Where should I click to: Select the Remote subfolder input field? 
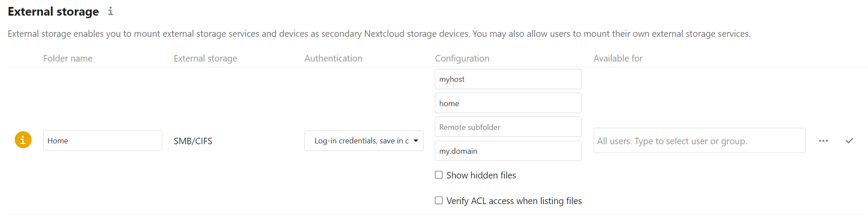pyautogui.click(x=508, y=127)
